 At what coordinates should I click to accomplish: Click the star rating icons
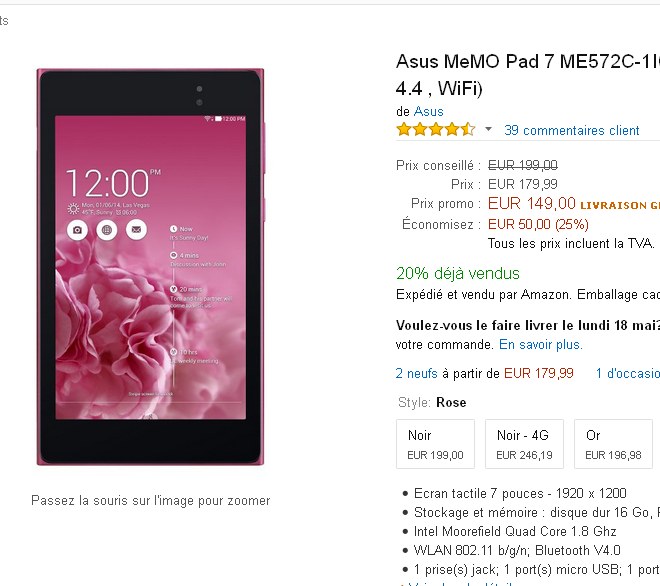435,130
